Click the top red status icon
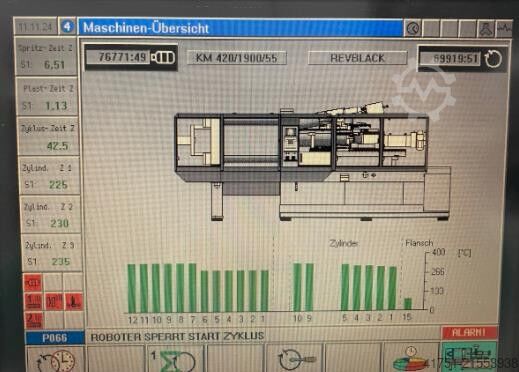Screen dimensions: 519x372 tap(33, 283)
